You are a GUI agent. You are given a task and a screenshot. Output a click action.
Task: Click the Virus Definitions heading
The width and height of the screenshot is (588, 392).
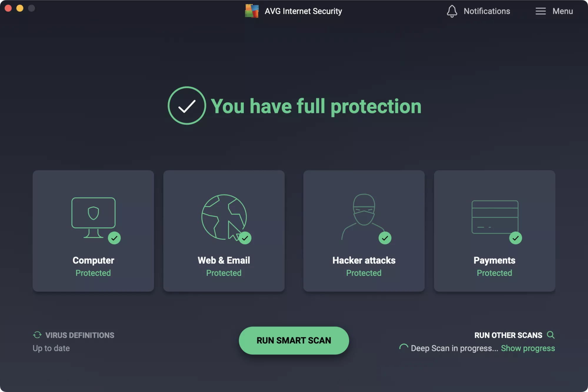pyautogui.click(x=80, y=335)
